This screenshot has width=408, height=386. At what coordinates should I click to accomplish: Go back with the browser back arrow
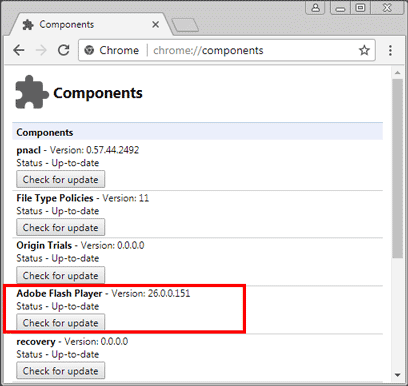[x=19, y=50]
